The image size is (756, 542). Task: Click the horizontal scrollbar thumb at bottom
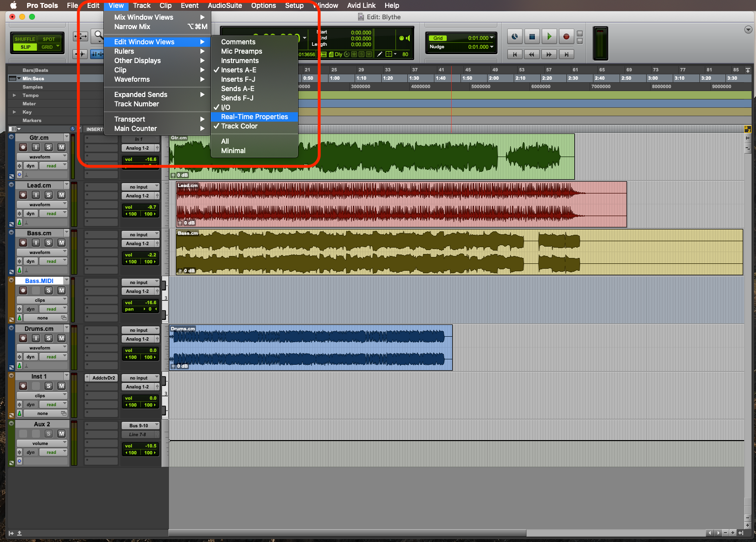(x=347, y=533)
